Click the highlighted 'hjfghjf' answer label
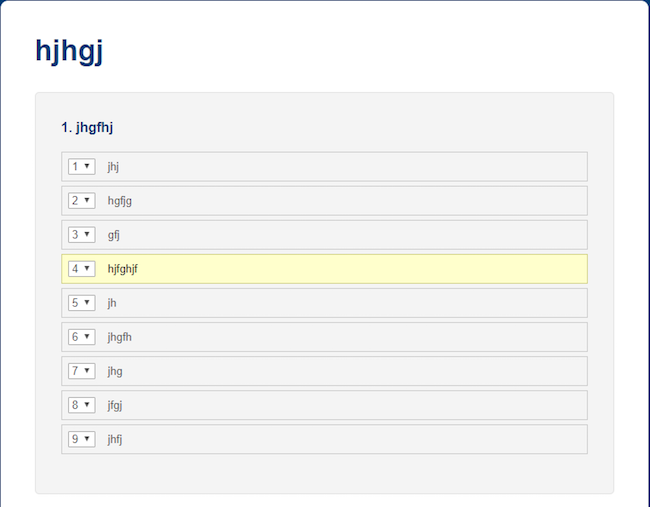650x507 pixels. point(123,269)
